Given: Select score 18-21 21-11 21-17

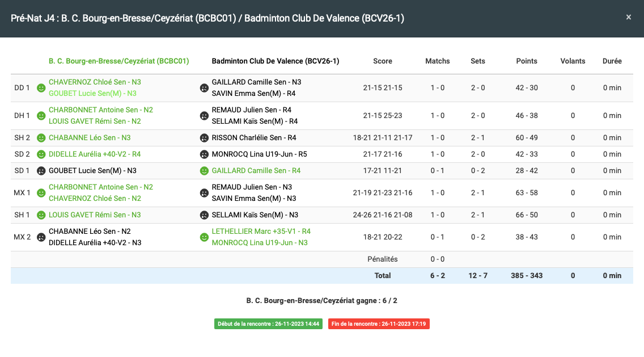Looking at the screenshot, I should click(x=382, y=138).
